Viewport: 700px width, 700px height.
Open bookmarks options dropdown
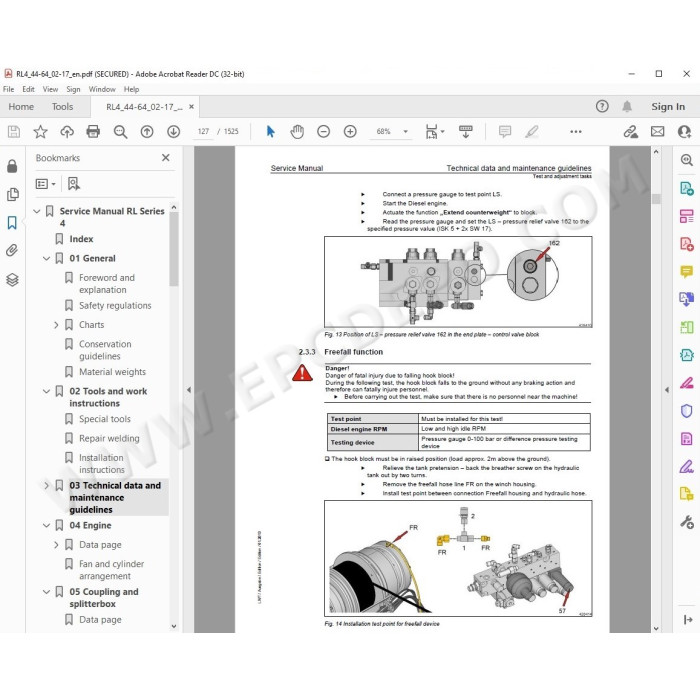[46, 184]
